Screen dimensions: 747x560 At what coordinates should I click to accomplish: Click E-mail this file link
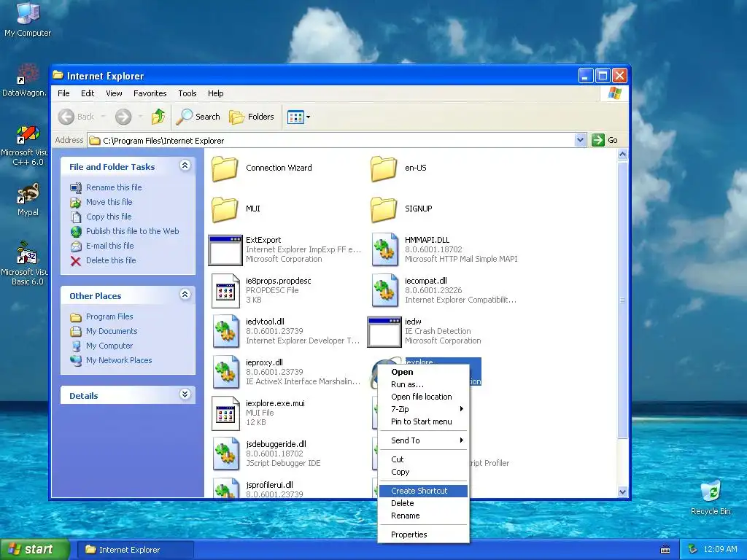pos(109,246)
